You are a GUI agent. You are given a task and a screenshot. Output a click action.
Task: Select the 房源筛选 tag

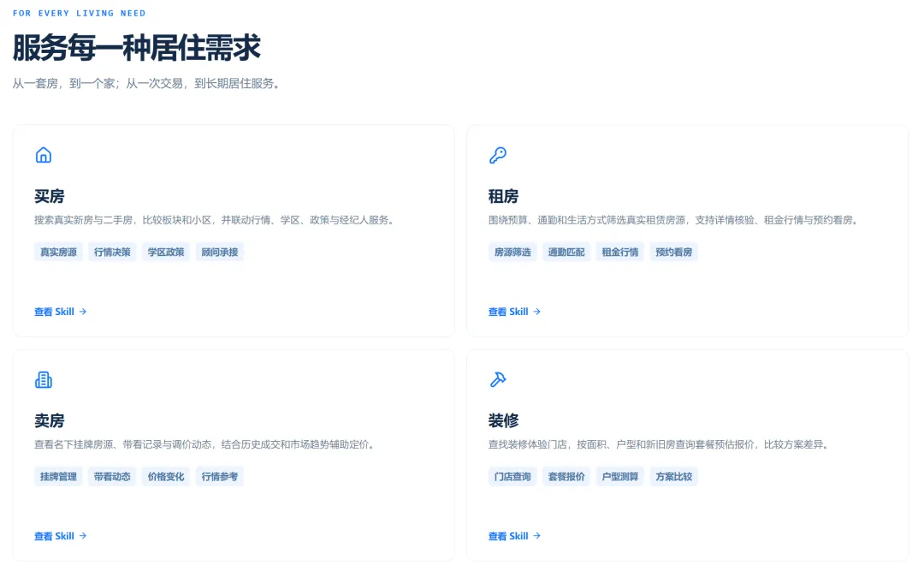512,253
